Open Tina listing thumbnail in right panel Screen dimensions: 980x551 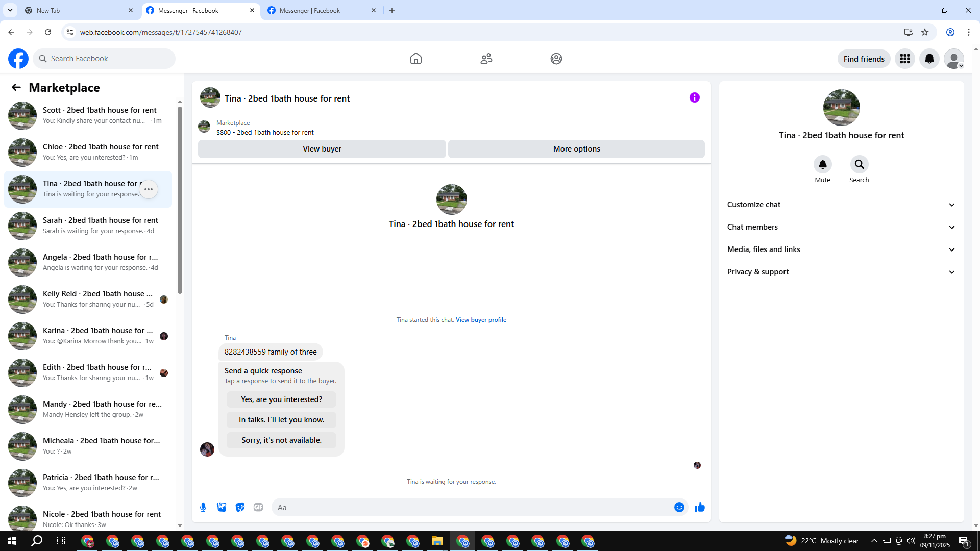[841, 108]
